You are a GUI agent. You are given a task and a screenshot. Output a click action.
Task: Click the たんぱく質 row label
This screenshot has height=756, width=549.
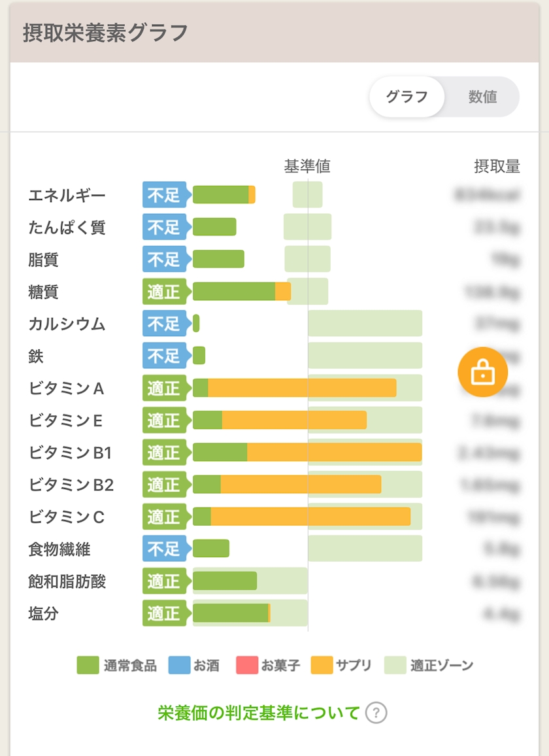click(67, 228)
